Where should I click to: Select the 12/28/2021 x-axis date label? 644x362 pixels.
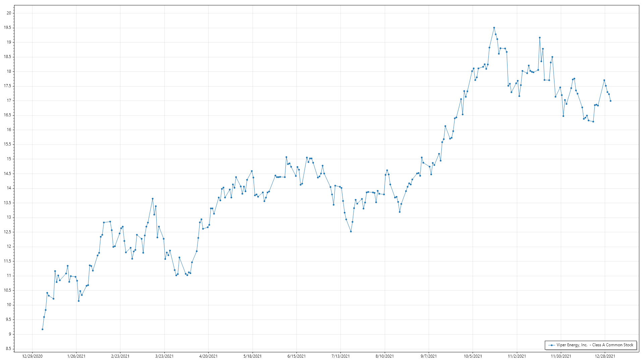[x=605, y=356]
